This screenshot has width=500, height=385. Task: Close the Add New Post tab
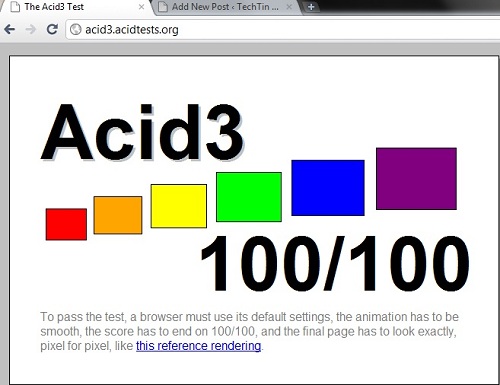[289, 7]
